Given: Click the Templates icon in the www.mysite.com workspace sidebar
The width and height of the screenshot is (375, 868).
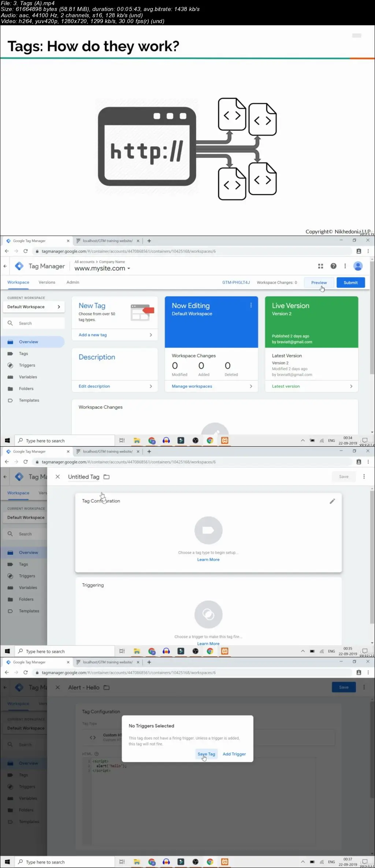Looking at the screenshot, I should (11, 400).
